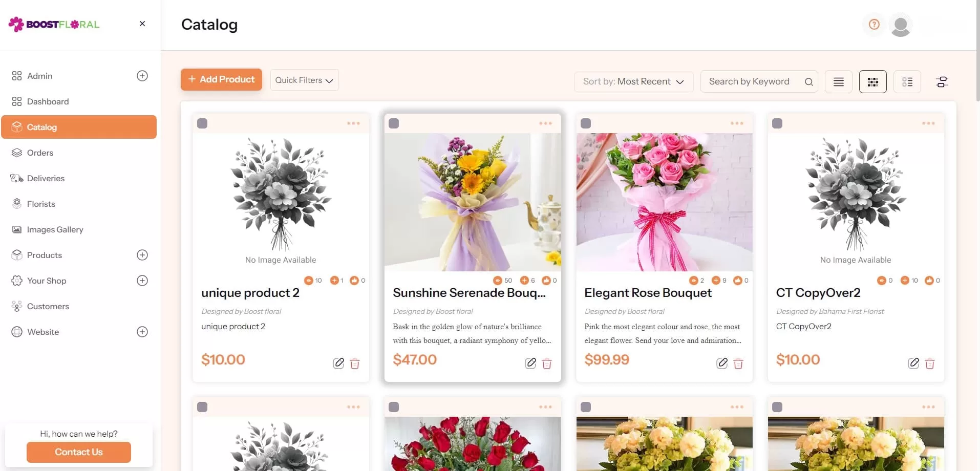The width and height of the screenshot is (980, 471).
Task: Open the filter settings sliders icon
Action: pos(942,82)
